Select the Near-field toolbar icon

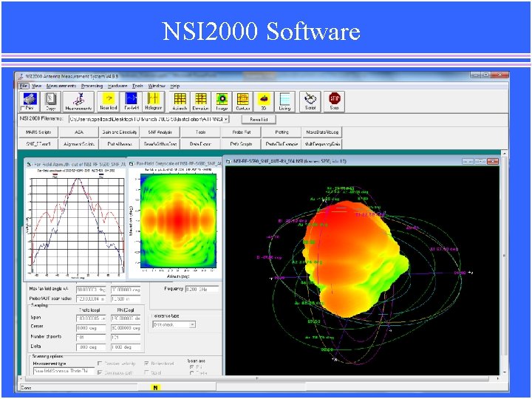tap(108, 101)
